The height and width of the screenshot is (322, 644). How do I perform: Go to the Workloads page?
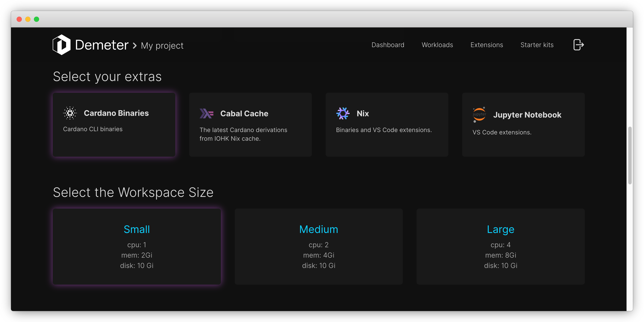[437, 45]
